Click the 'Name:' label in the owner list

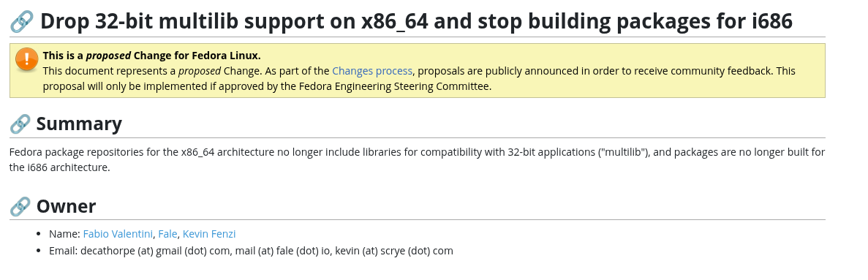click(x=65, y=234)
